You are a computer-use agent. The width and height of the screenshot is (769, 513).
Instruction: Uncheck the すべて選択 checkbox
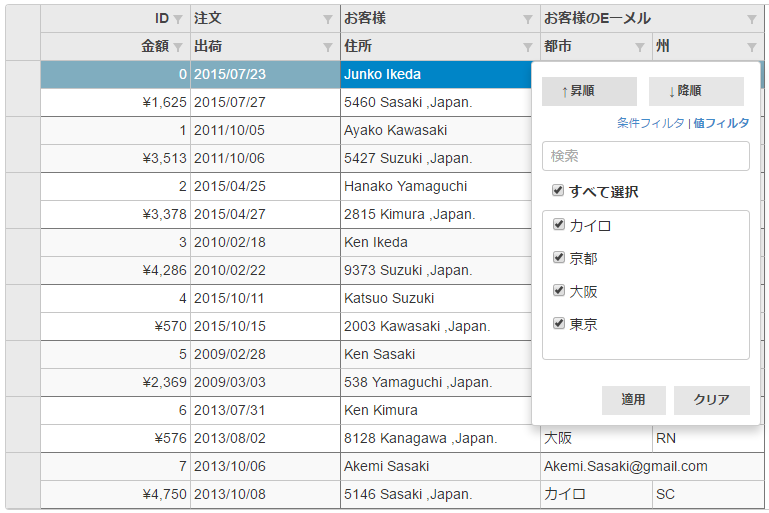[x=558, y=191]
